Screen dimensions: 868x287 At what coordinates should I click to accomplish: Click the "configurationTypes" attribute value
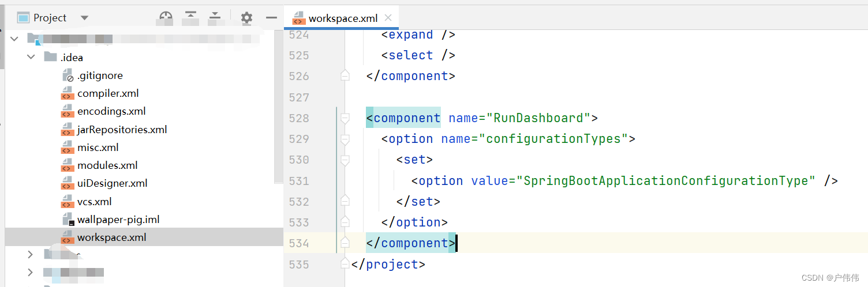554,139
